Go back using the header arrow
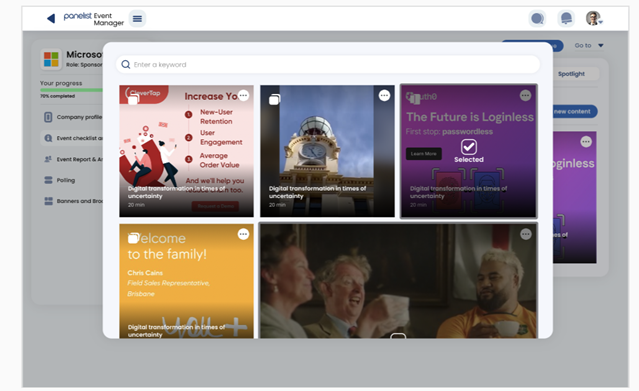Screen dimensions: 639x391 [x=51, y=18]
